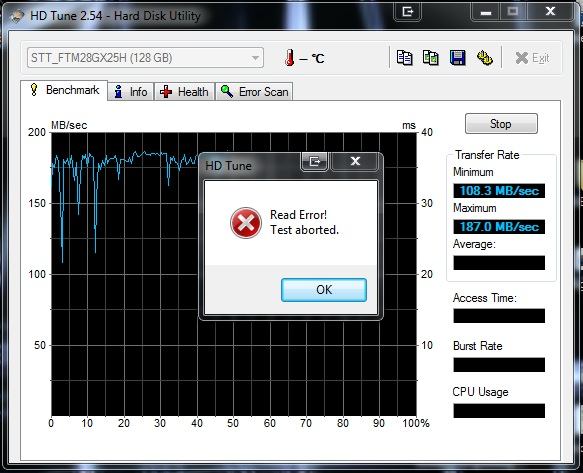Image resolution: width=583 pixels, height=473 pixels.
Task: Click the Minimum value 108.3 MB/sec
Action: click(x=499, y=191)
